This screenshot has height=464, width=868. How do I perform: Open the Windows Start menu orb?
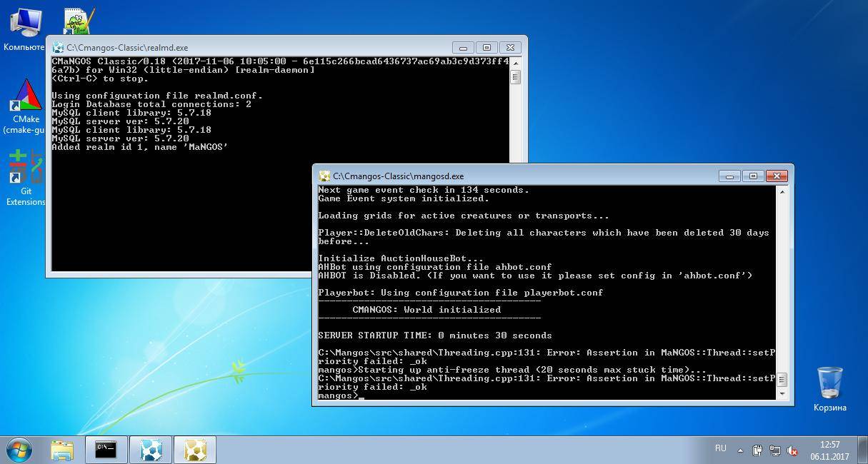(19, 450)
